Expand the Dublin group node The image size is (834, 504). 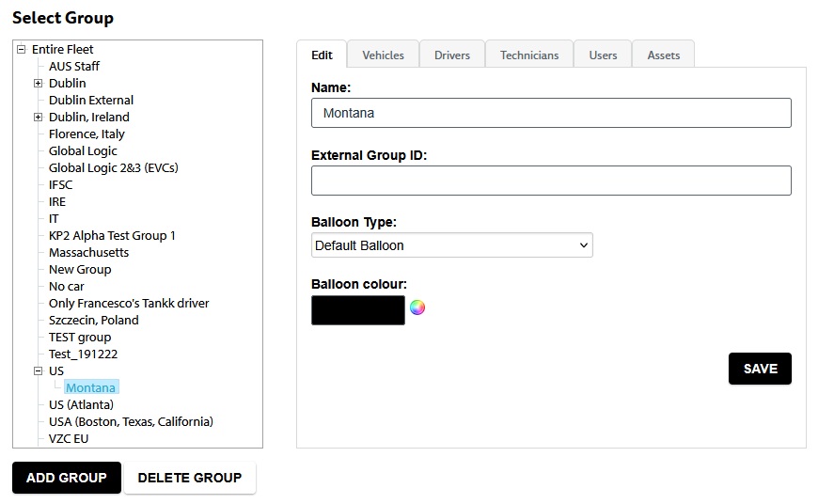pos(38,84)
